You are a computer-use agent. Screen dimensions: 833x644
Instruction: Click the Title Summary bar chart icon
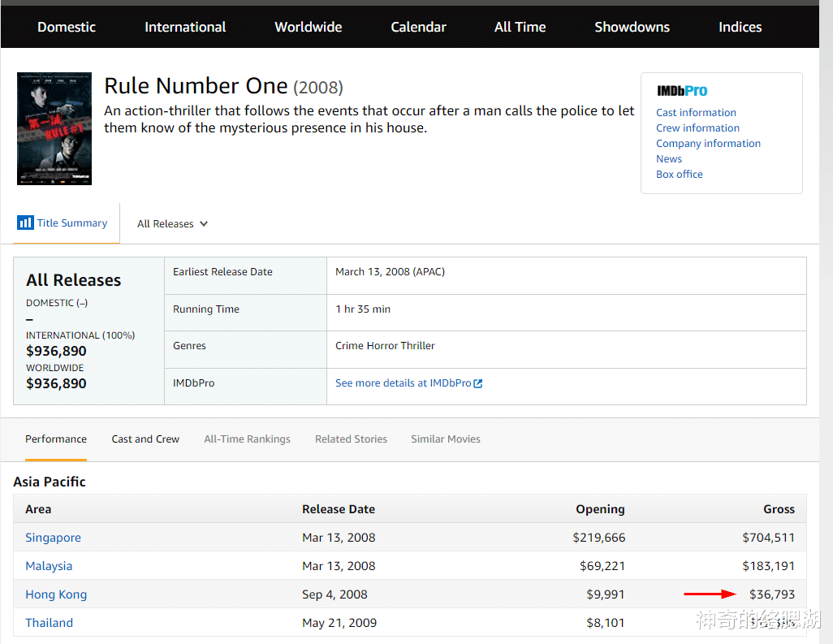[x=26, y=223]
